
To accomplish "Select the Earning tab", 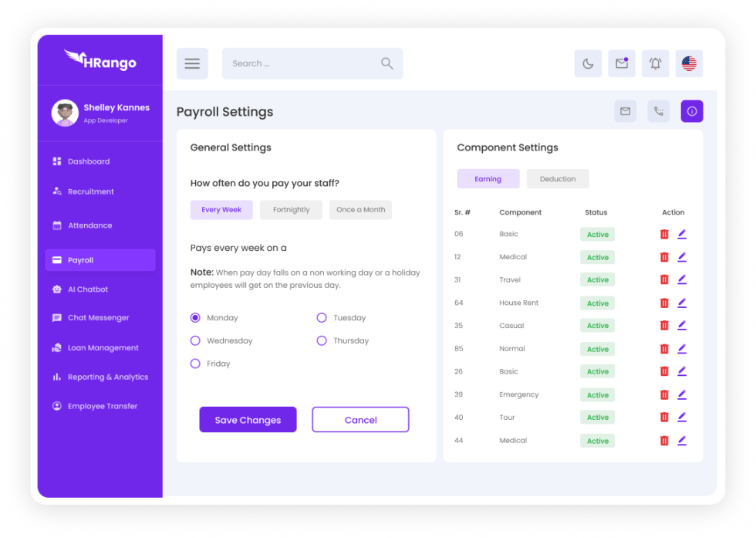I will (x=488, y=179).
